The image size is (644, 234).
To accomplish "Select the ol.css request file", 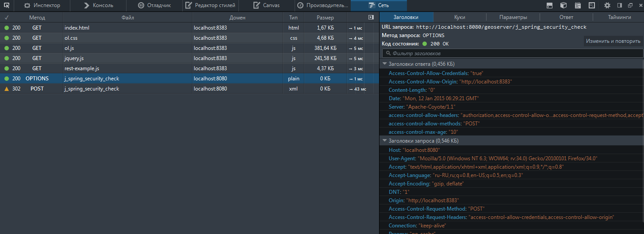I will point(71,38).
